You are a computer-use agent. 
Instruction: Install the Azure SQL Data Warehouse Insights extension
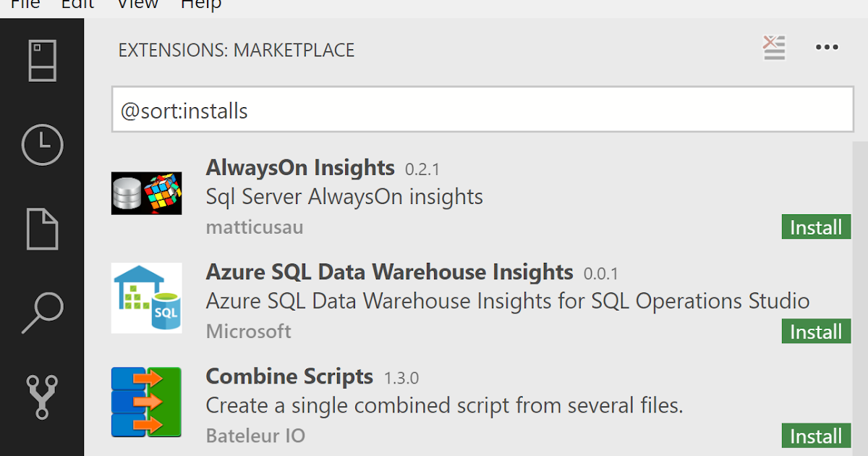816,332
